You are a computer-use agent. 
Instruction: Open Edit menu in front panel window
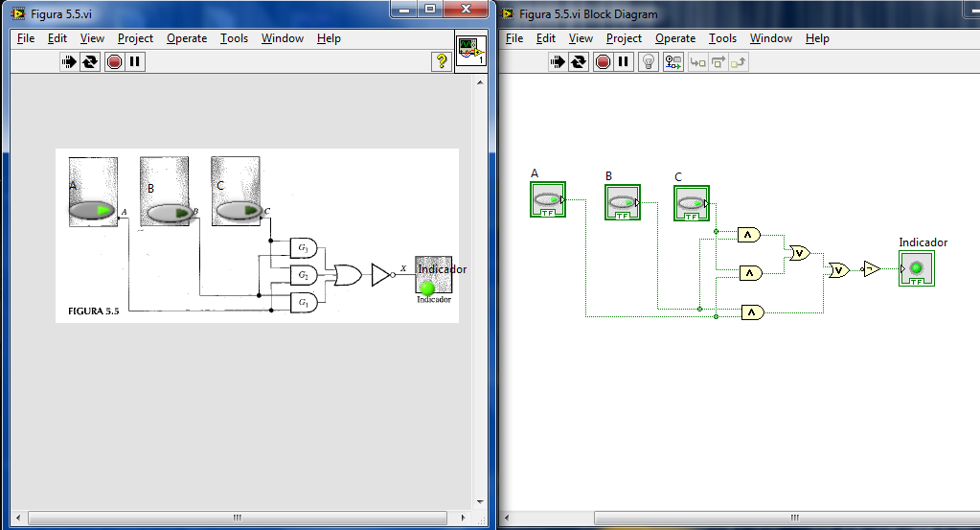coord(57,38)
